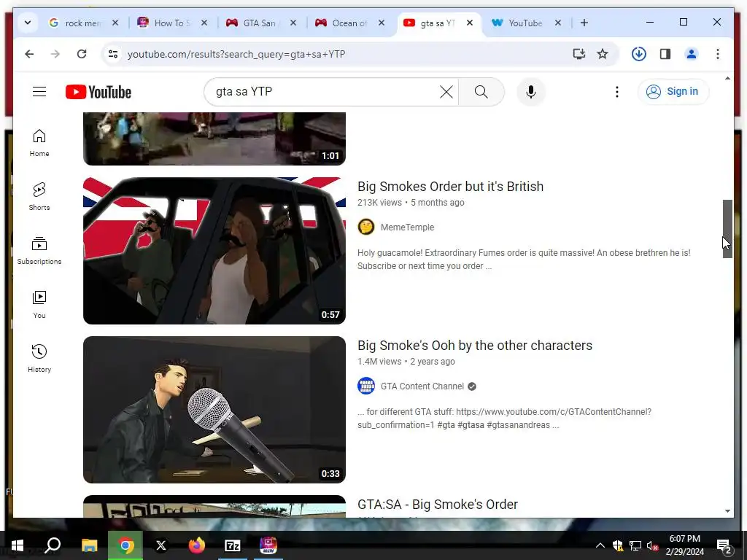Click the taskbar clock showing 6:07 PM

[684, 545]
